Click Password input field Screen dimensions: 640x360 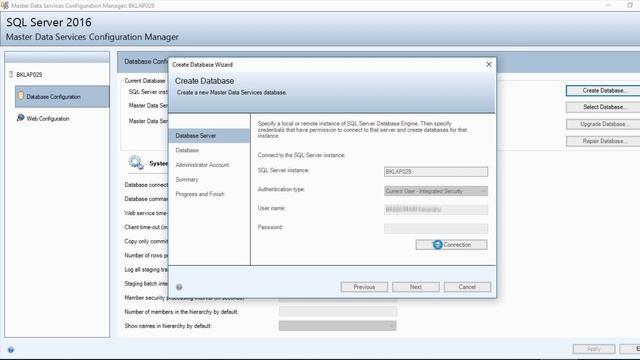tap(436, 229)
